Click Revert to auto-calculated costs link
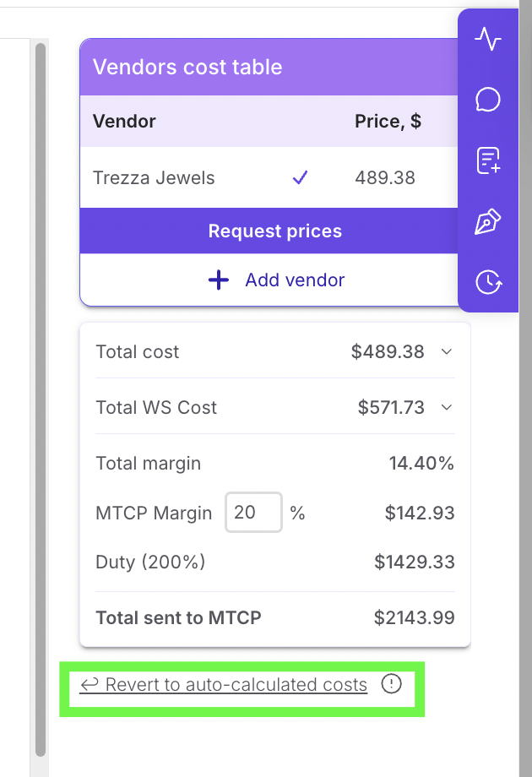Viewport: 532px width, 777px height. [224, 685]
